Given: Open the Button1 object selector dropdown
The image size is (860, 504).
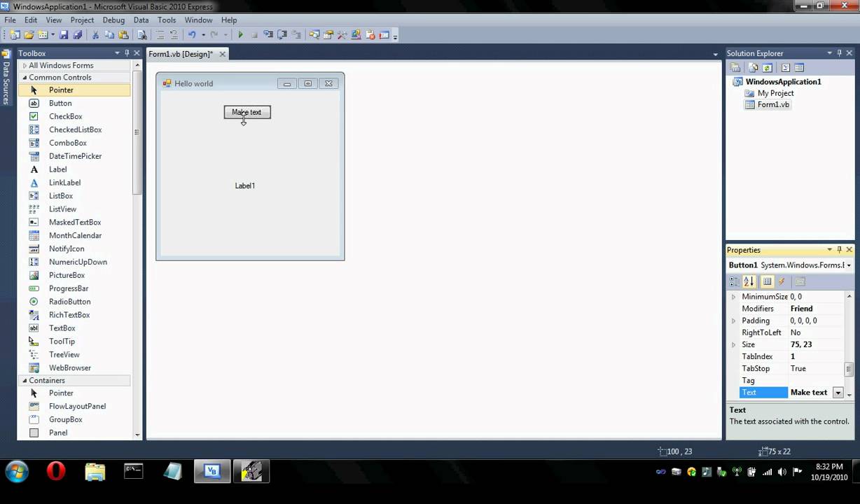Looking at the screenshot, I should (x=849, y=265).
